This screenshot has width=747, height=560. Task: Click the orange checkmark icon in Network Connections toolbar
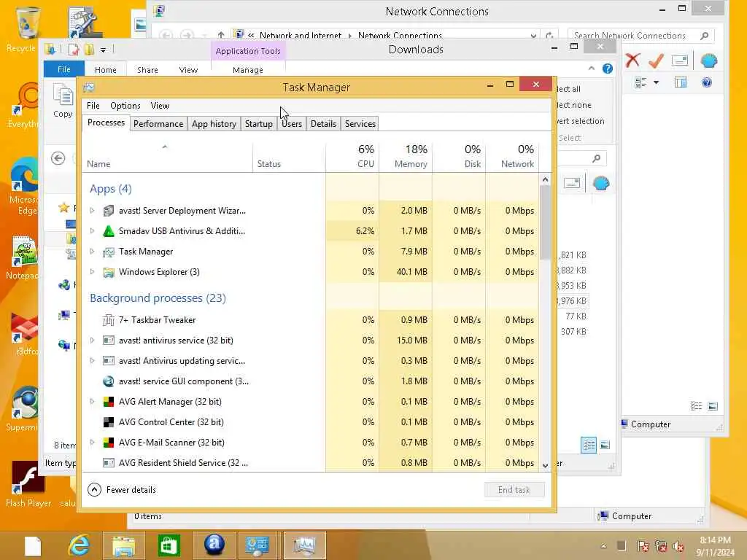pos(656,61)
